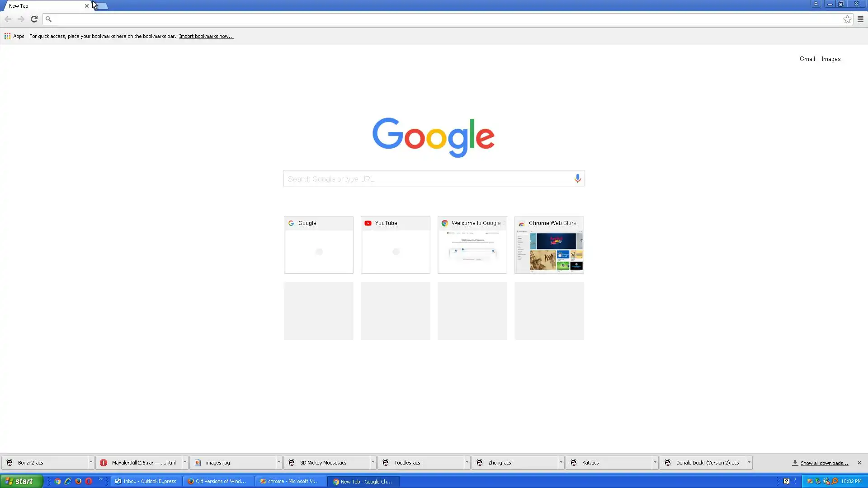Click the back navigation arrow

(x=8, y=19)
